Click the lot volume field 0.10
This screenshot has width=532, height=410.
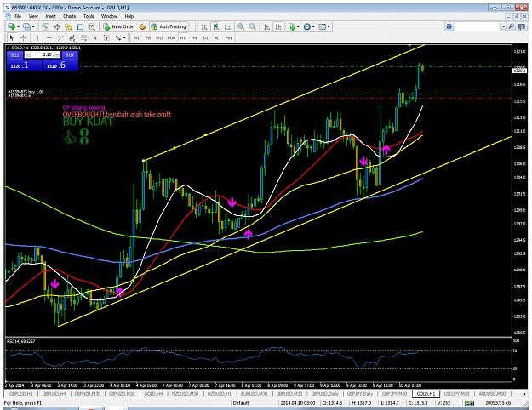tap(43, 54)
